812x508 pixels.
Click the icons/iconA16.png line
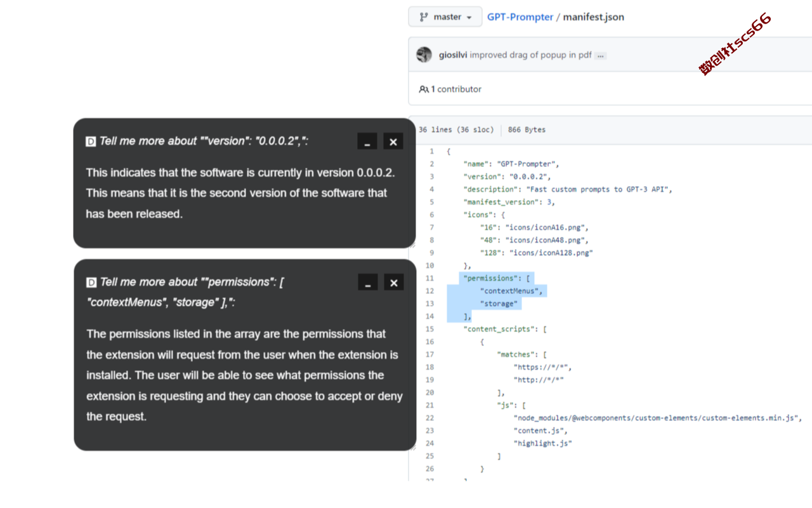535,227
